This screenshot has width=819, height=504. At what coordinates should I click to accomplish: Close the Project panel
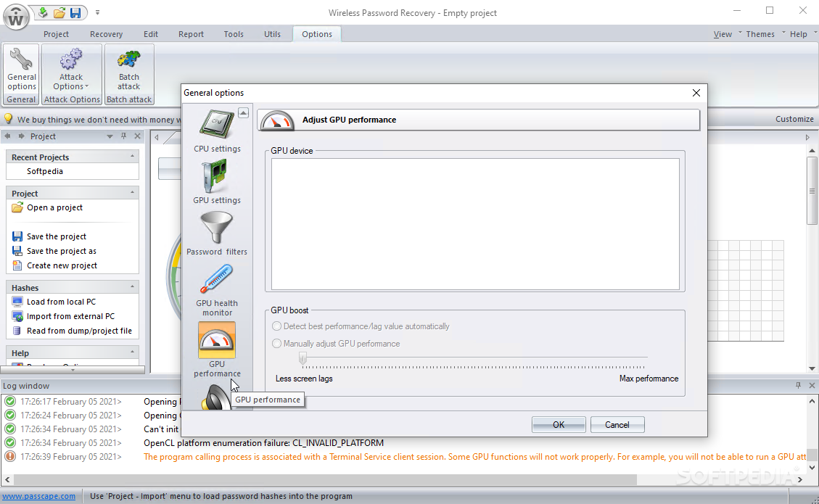(137, 136)
